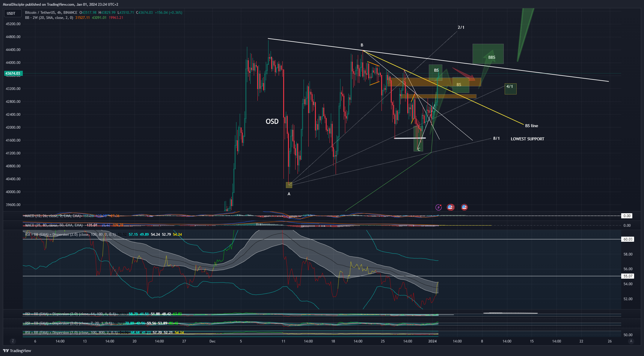The height and width of the screenshot is (356, 644).
Task: Click the 31527.11 BB basis value
Action: (x=82, y=18)
